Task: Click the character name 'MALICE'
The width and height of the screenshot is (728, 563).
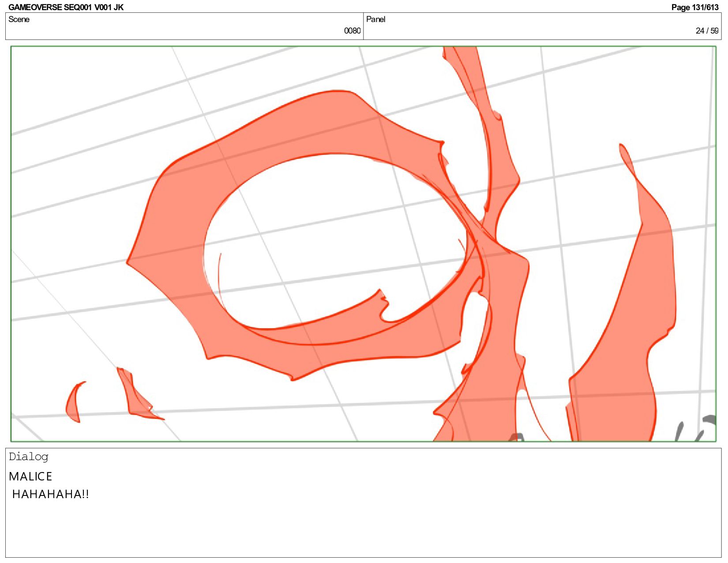Action: 30,476
